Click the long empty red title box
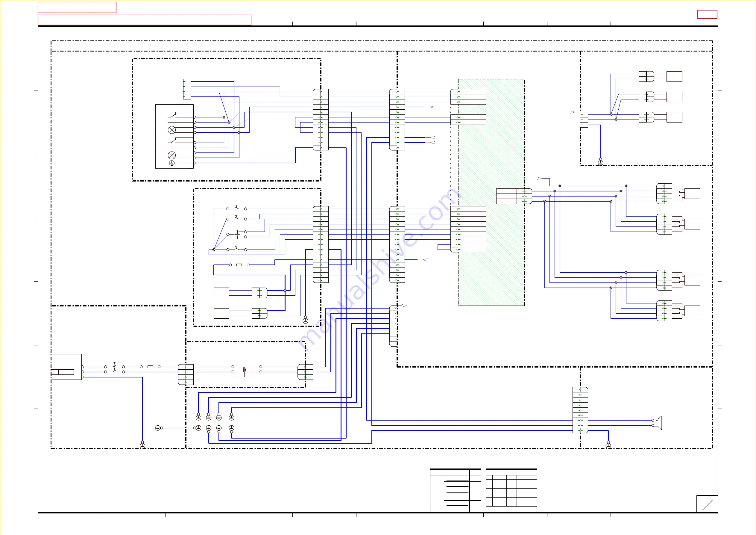756x535 pixels. (145, 20)
